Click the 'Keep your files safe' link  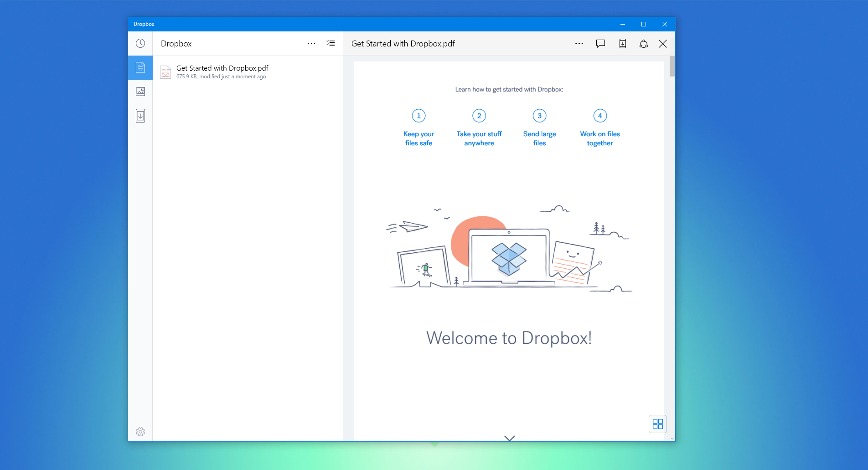click(418, 138)
